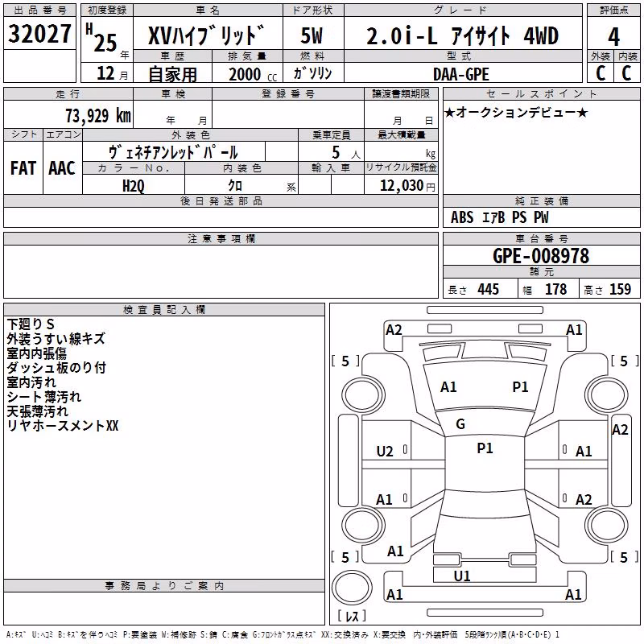Click the 譲渡書類期限 header

point(401,93)
